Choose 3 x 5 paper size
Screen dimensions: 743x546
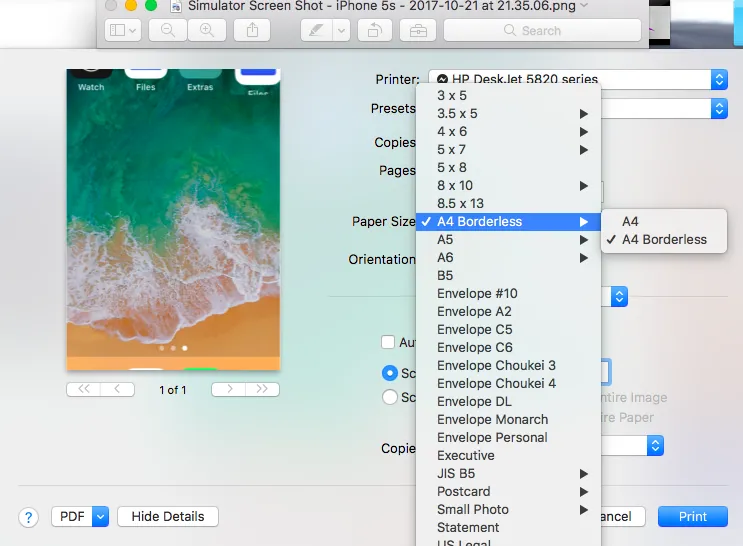click(x=508, y=96)
